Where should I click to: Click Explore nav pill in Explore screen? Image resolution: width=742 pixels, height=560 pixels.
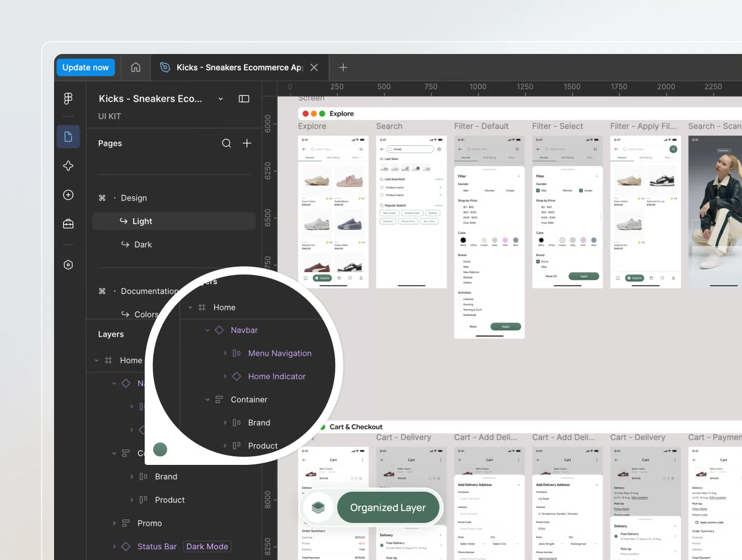[323, 278]
